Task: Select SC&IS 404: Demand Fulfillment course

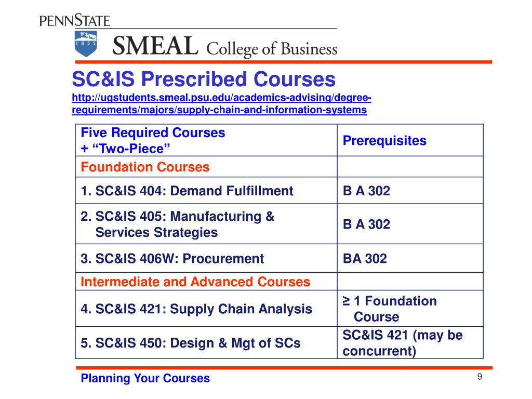Action: 187,191
